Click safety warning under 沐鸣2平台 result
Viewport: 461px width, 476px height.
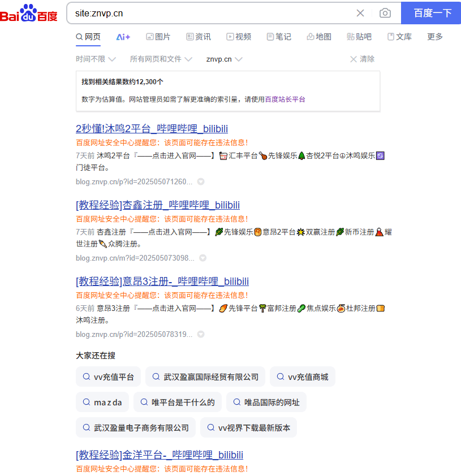point(162,142)
